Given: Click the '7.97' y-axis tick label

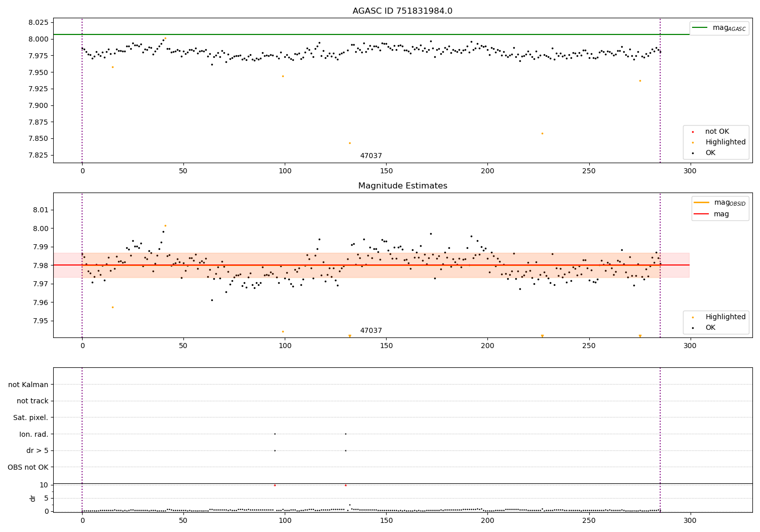Looking at the screenshot, I should coord(41,284).
